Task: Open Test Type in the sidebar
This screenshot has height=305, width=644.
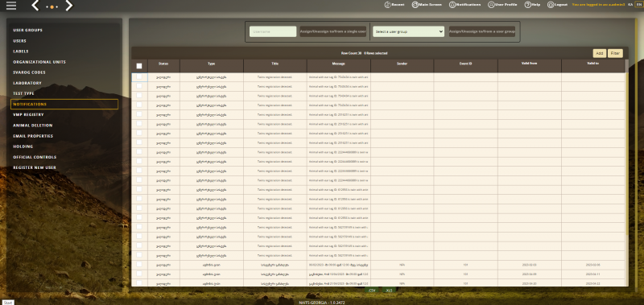Action: [x=23, y=93]
